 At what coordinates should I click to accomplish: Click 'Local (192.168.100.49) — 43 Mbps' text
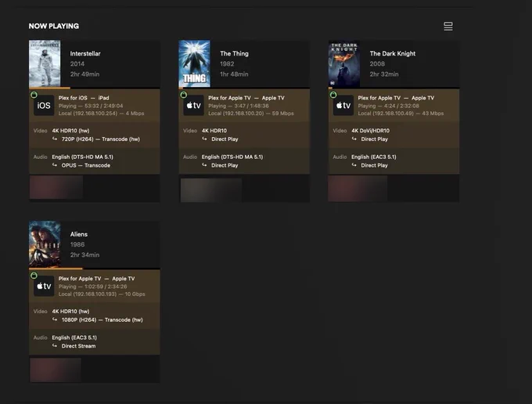[x=401, y=114]
